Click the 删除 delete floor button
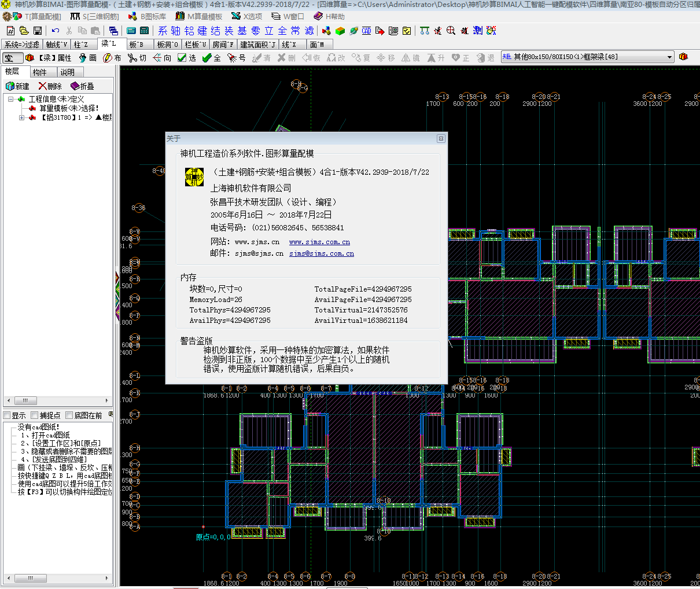This screenshot has height=589, width=700. tap(50, 86)
